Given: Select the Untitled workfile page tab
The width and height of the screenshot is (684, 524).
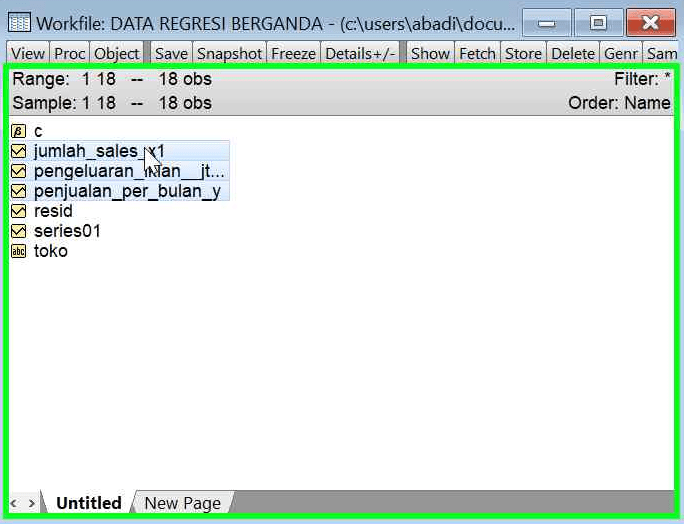Looking at the screenshot, I should coord(89,503).
